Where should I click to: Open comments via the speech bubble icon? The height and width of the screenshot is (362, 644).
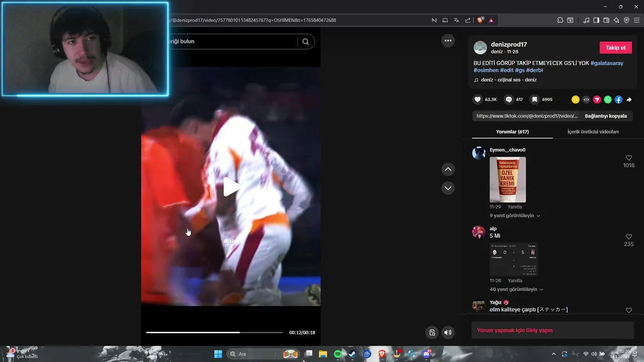click(509, 100)
